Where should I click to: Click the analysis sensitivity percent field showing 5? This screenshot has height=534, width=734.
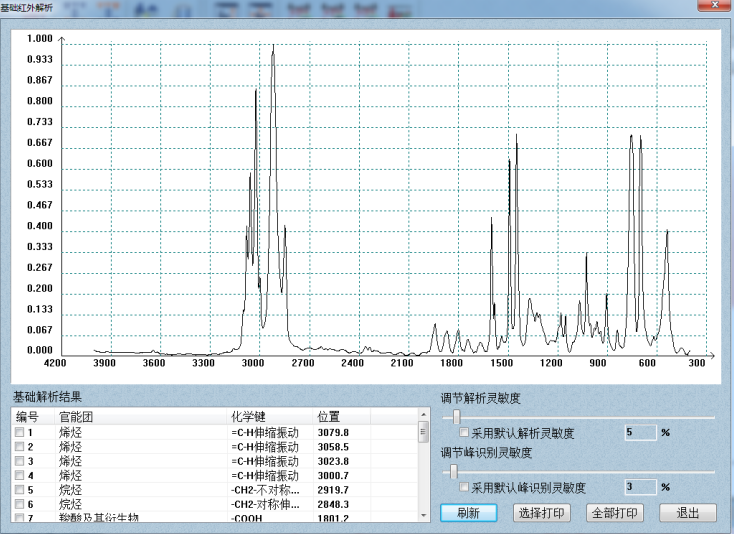(x=638, y=433)
